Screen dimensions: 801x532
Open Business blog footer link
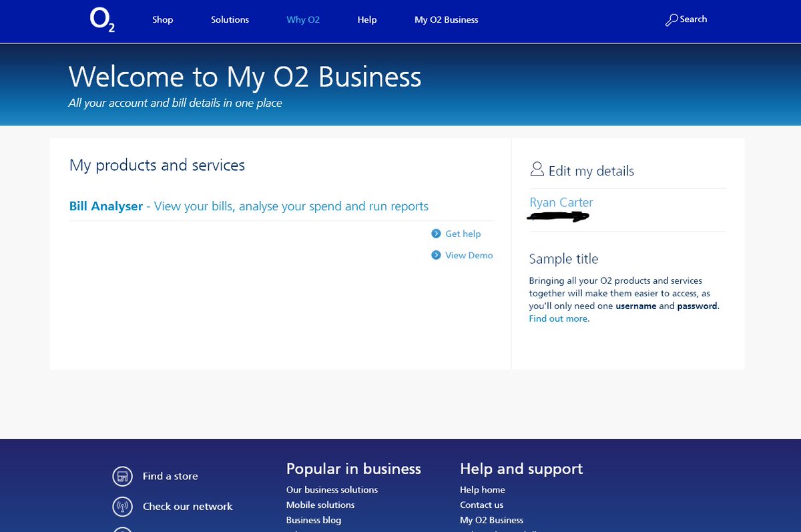click(314, 520)
